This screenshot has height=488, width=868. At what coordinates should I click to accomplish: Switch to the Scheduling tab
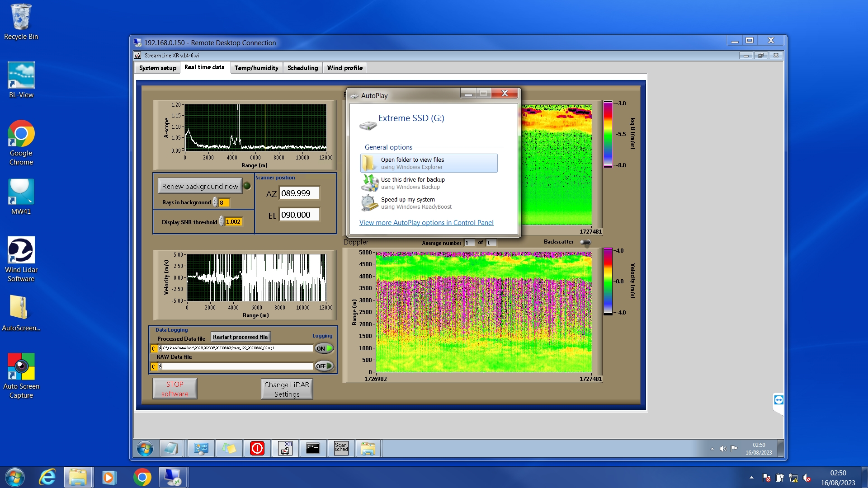tap(302, 68)
